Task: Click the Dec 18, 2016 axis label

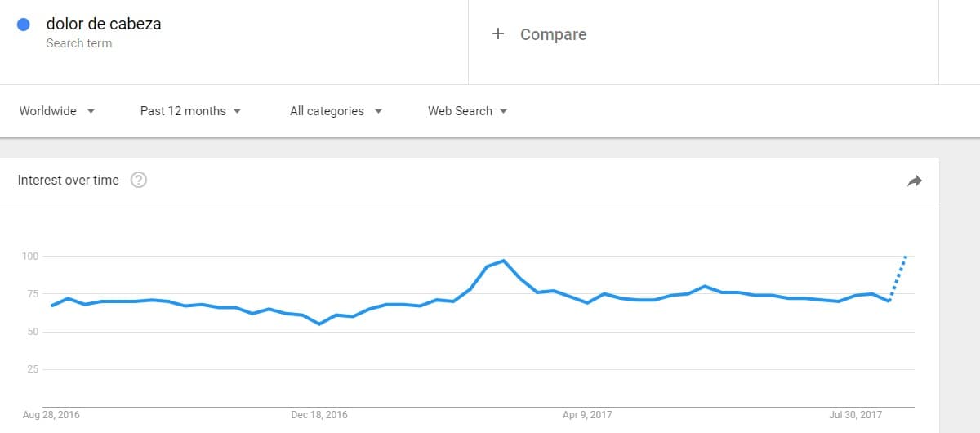Action: pos(319,415)
